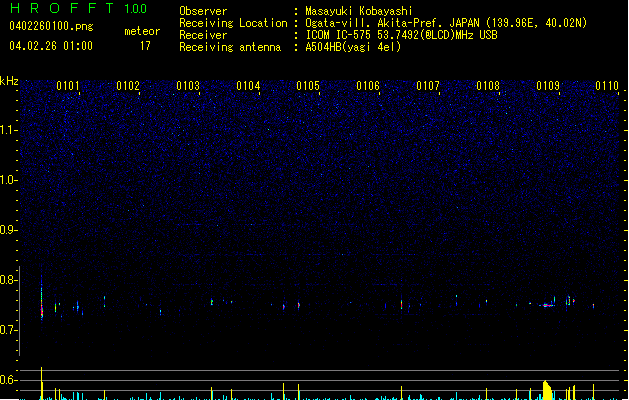Click the 0106 time marker
Viewport: 629px width, 400px height.
368,86
